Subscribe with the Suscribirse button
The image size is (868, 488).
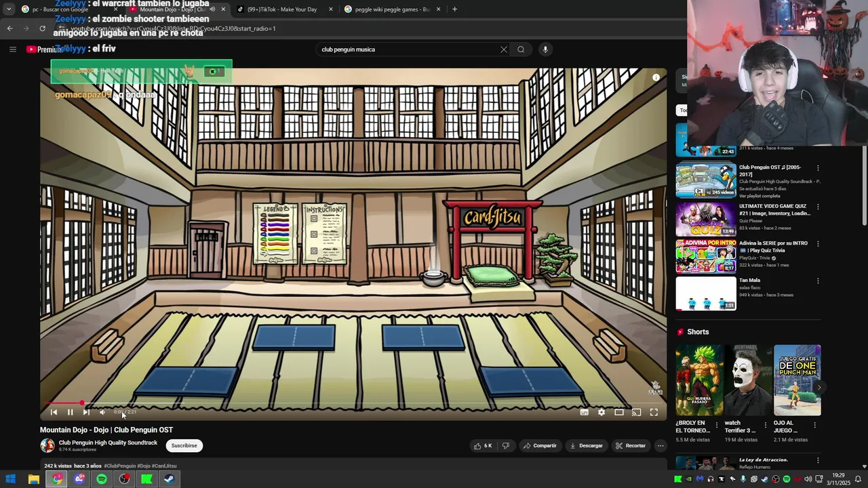[x=184, y=445]
